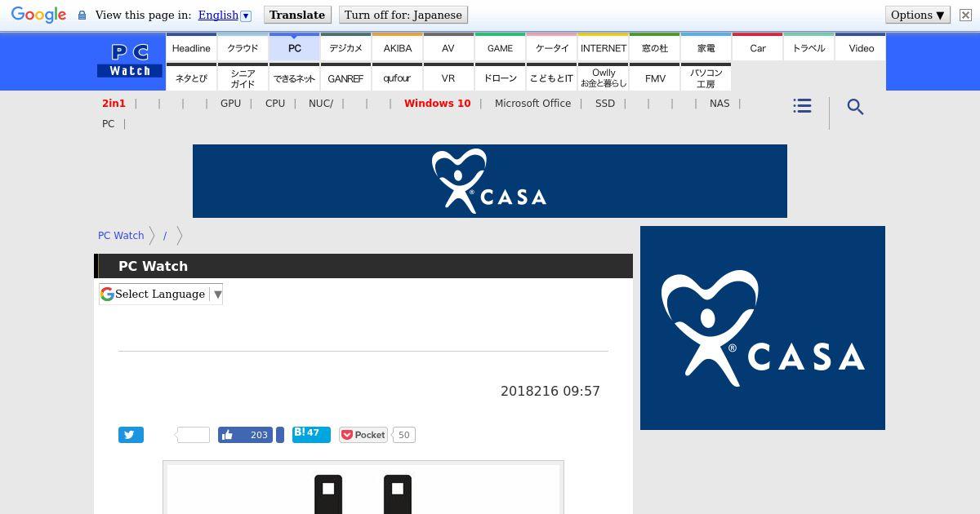
Task: Open the こどもとIT tab
Action: pos(551,78)
